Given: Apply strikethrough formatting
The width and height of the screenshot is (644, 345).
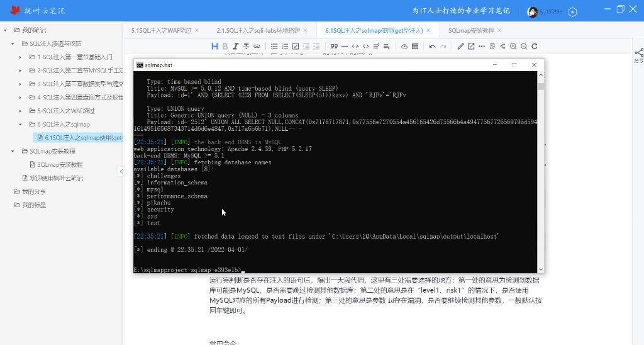Looking at the screenshot, I should 246,47.
